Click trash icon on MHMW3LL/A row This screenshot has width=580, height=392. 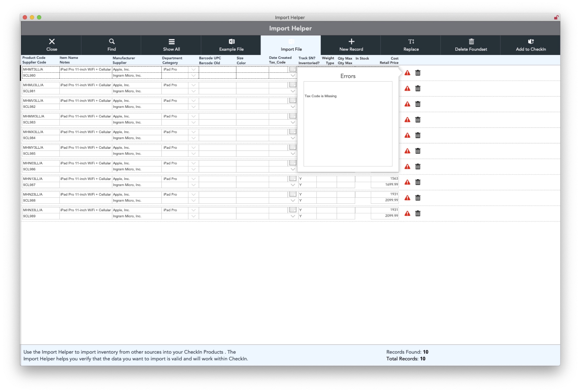click(418, 120)
